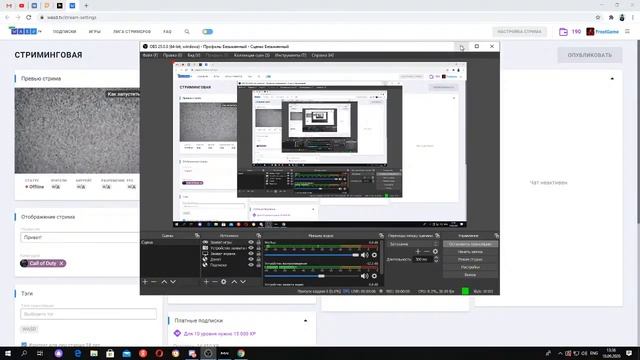Pop out the Audio Mixer dock panel
Image resolution: width=640 pixels, height=360 pixels.
coord(381,236)
